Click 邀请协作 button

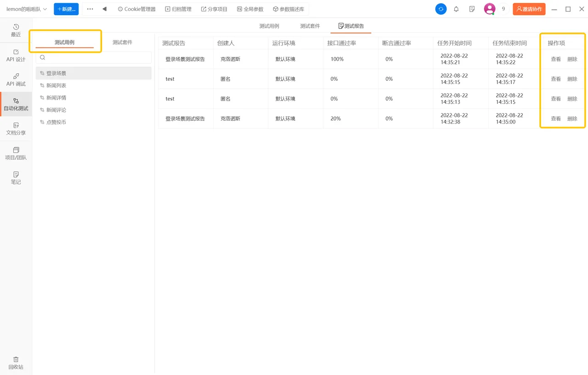pos(529,9)
